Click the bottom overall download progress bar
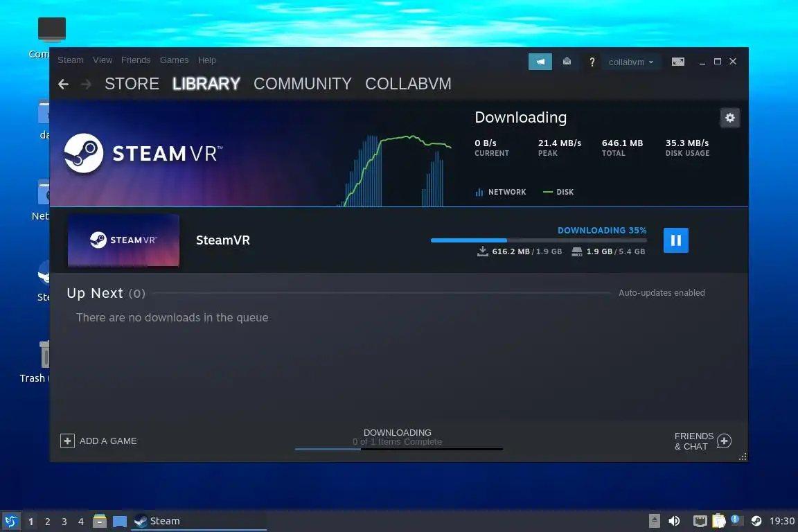Viewport: 798px width, 532px height. 398,449
